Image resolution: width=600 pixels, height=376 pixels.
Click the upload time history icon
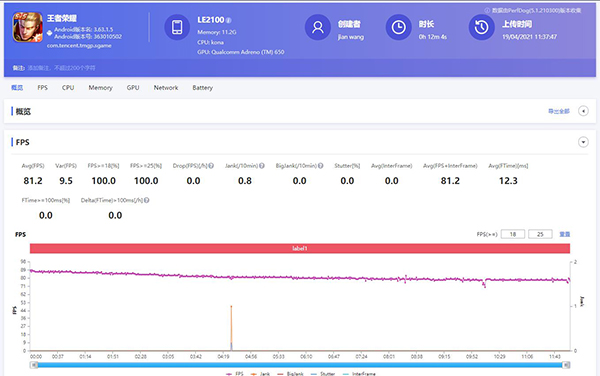pyautogui.click(x=481, y=27)
